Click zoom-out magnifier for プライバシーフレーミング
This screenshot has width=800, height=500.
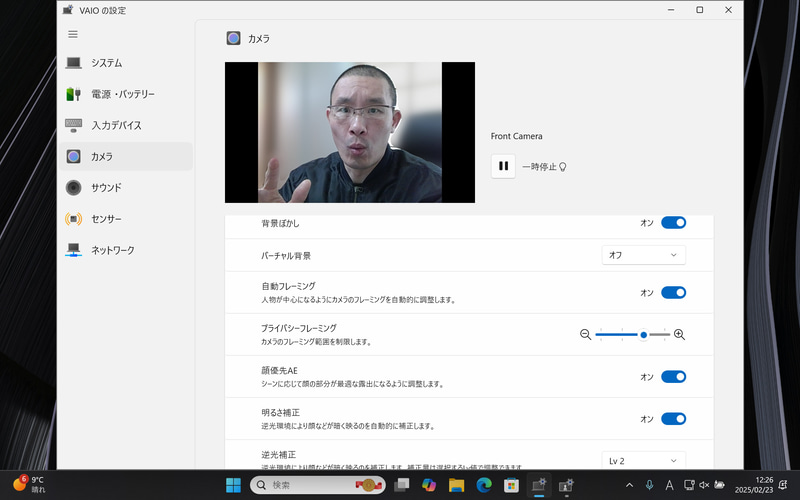(x=585, y=335)
